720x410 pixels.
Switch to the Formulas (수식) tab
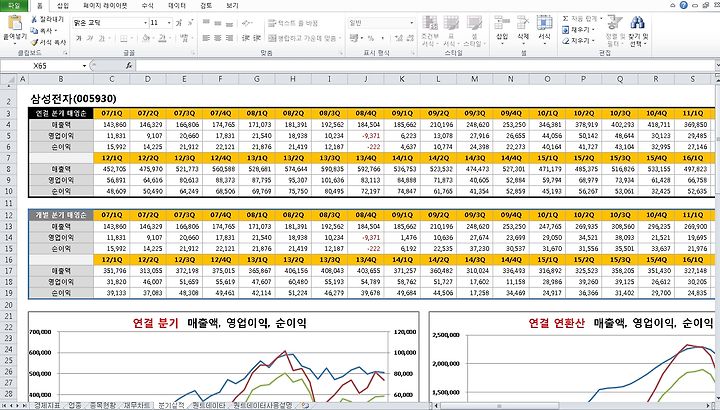click(148, 6)
